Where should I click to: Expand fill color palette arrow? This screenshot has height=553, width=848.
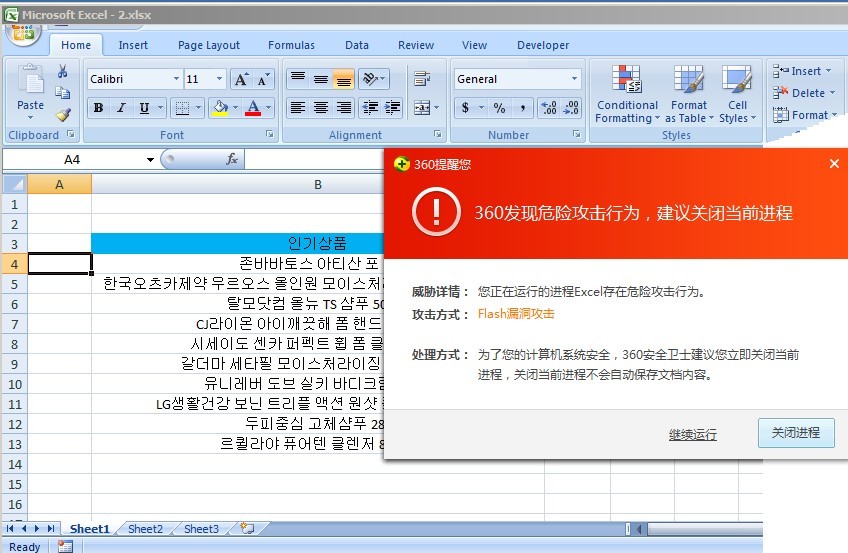click(235, 108)
